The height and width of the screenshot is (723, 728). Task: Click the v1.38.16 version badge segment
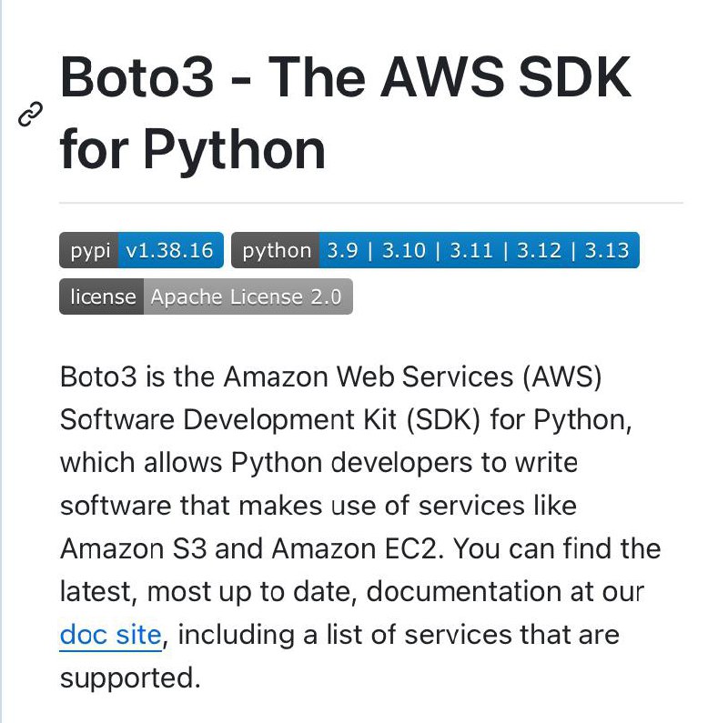tap(170, 250)
